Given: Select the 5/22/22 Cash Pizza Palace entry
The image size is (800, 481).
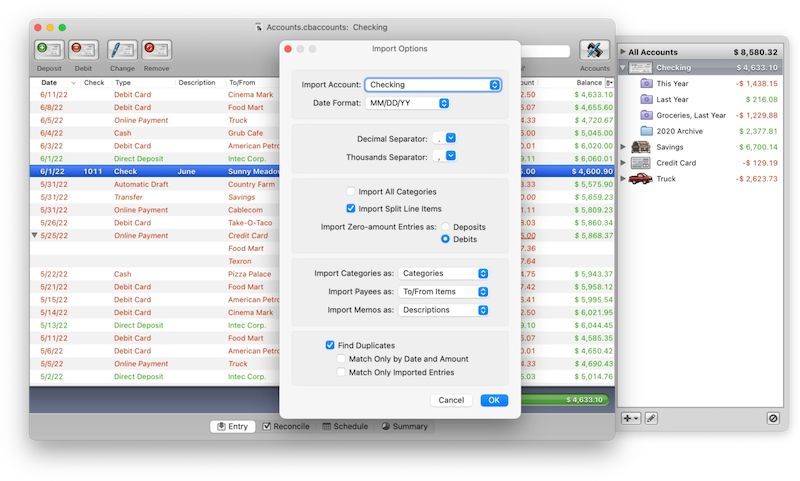Looking at the screenshot, I should (155, 274).
